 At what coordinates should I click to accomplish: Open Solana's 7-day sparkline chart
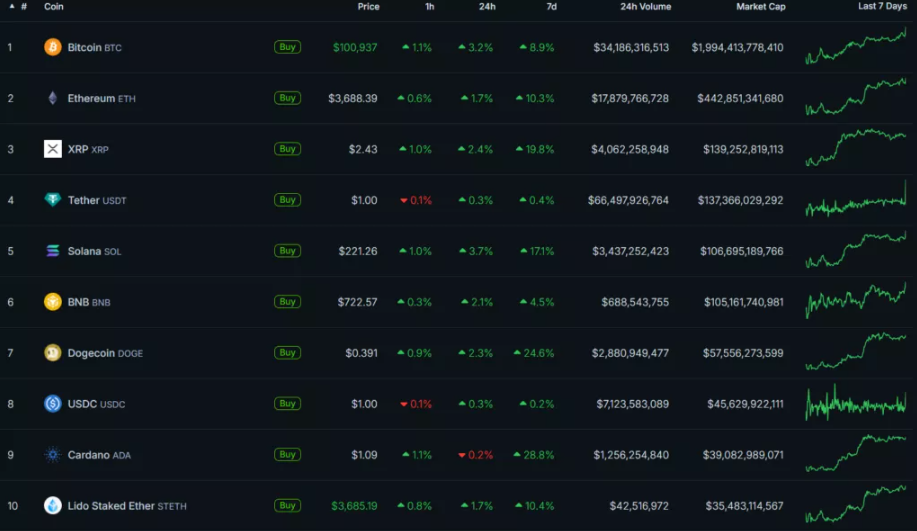(856, 250)
